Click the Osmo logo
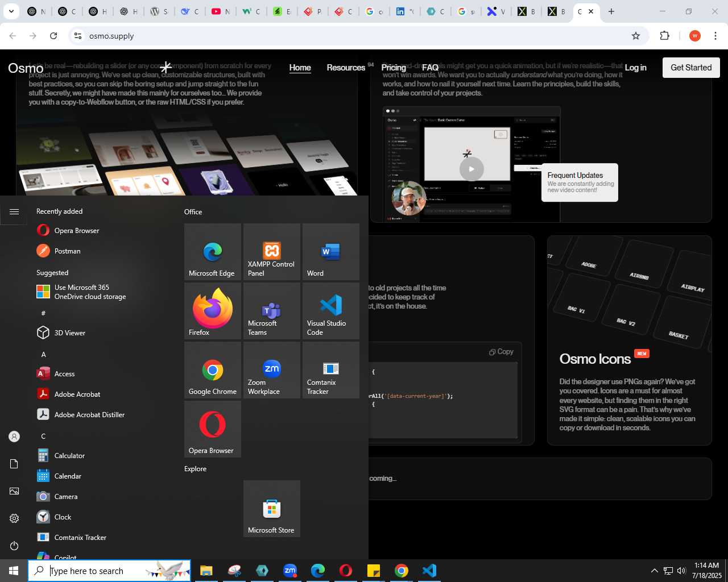 26,68
